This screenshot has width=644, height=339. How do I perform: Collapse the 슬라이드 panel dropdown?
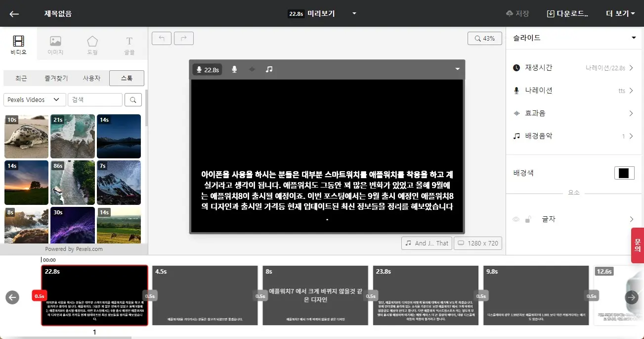[x=634, y=38]
